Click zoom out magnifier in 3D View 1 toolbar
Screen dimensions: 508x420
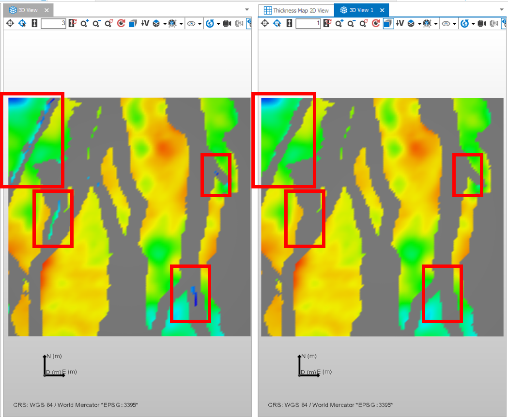tap(352, 23)
